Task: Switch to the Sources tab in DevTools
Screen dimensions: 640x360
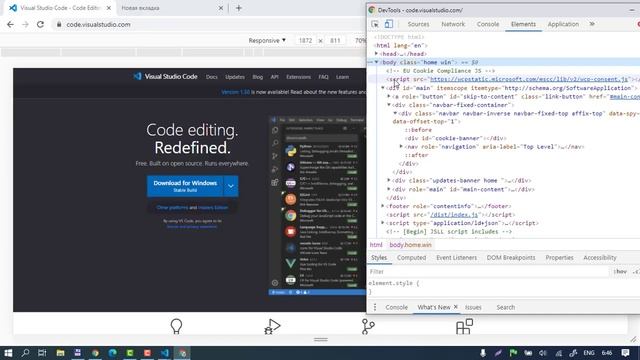Action: [x=418, y=24]
